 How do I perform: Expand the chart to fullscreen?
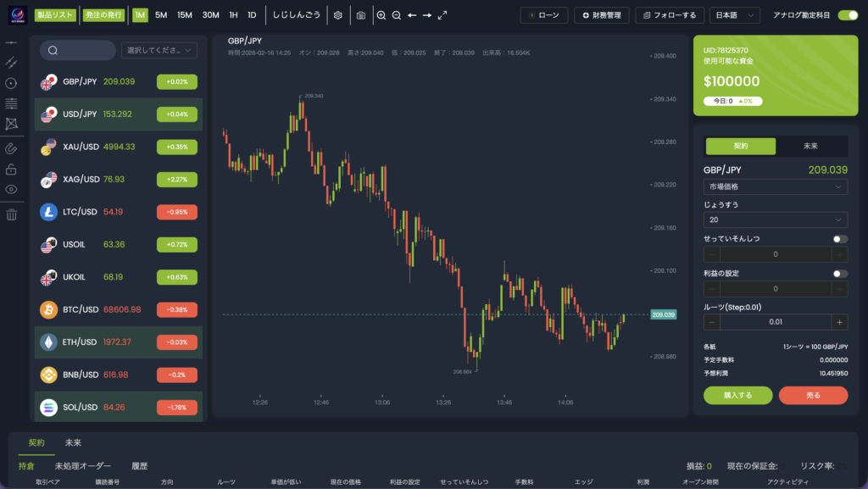[442, 15]
